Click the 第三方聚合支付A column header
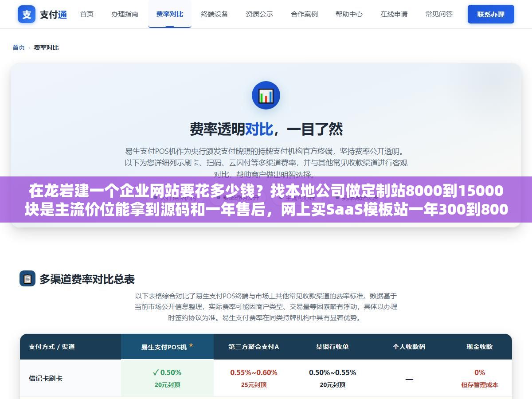Image resolution: width=532 pixels, height=399 pixels. point(254,347)
